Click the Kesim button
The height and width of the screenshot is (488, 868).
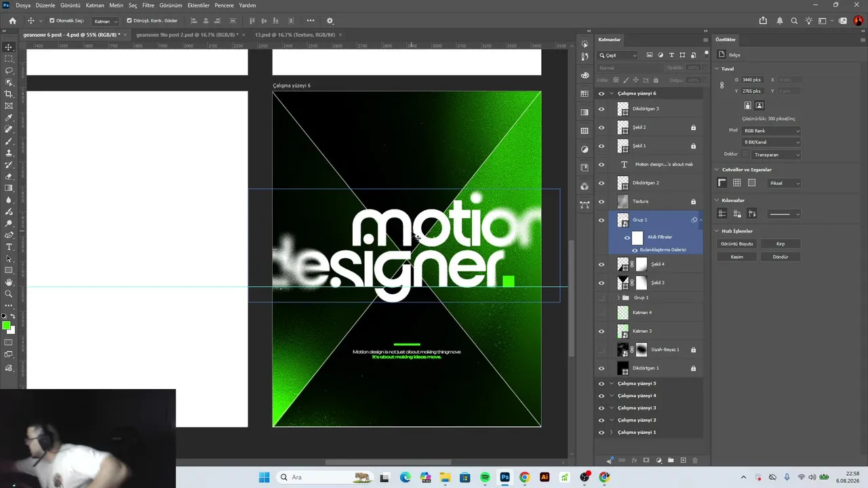pos(737,257)
